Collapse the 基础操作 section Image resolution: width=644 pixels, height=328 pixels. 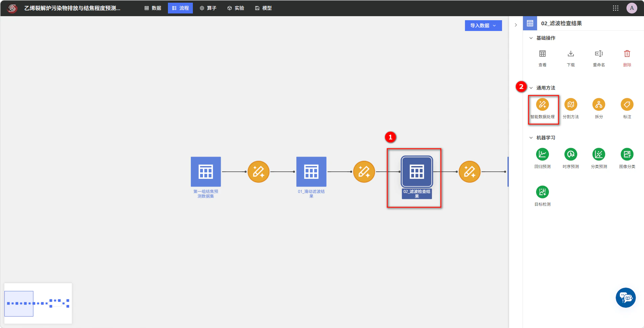531,38
